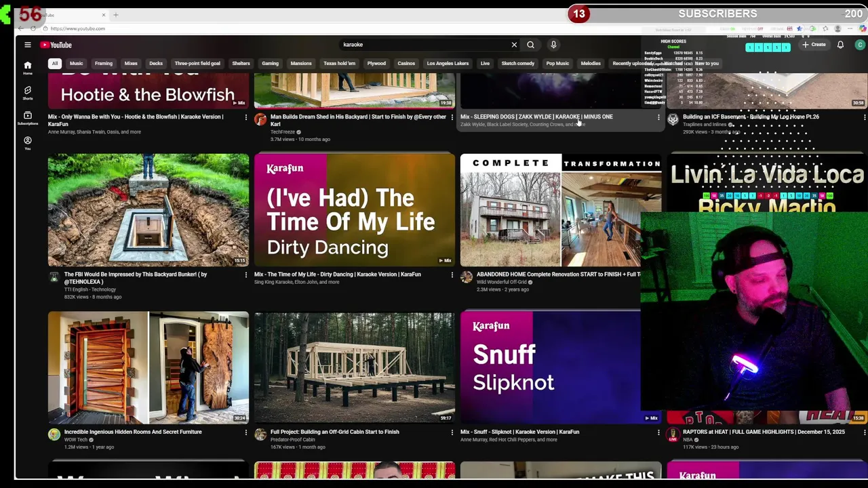
Task: Click the browser address bar URL
Action: pyautogui.click(x=77, y=28)
